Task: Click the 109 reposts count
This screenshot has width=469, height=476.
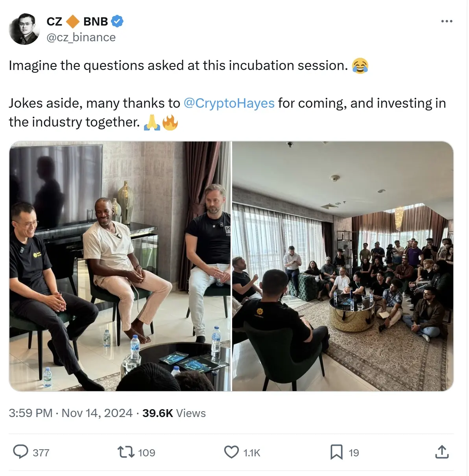Action: point(147,453)
